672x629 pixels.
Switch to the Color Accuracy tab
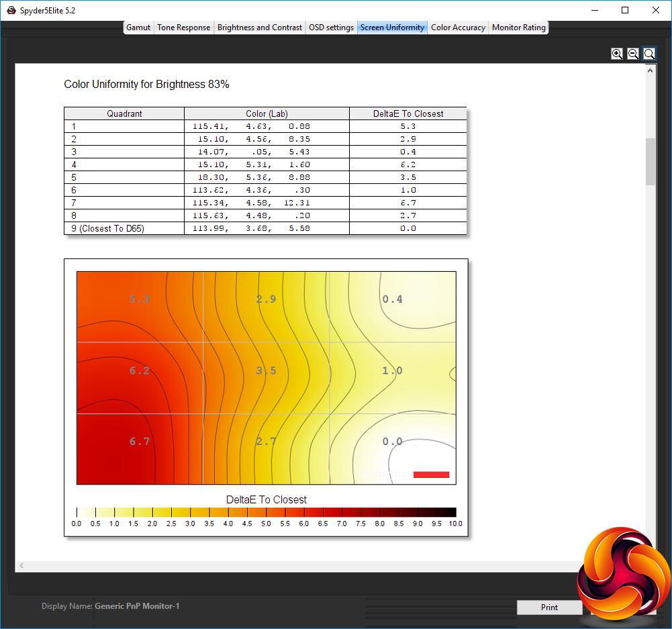point(458,28)
